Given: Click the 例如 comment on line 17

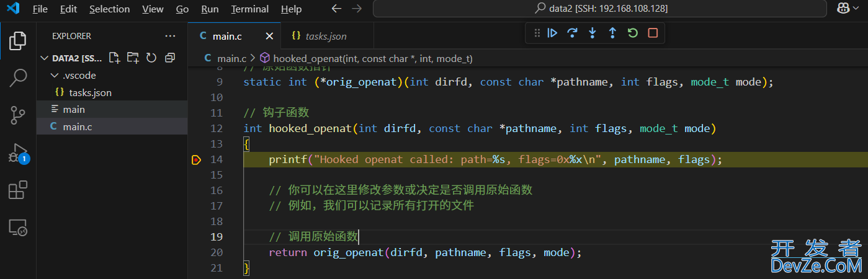Looking at the screenshot, I should coord(371,206).
